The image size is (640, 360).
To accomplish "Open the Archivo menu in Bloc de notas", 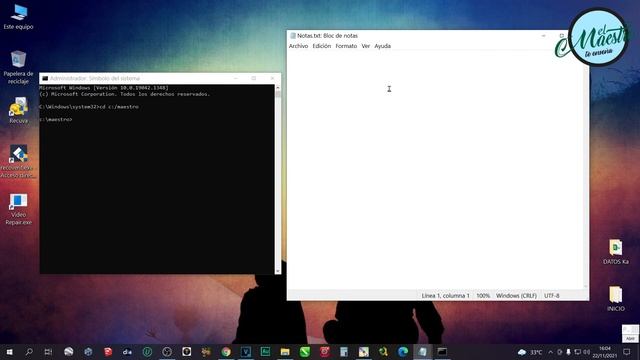I will [x=298, y=46].
